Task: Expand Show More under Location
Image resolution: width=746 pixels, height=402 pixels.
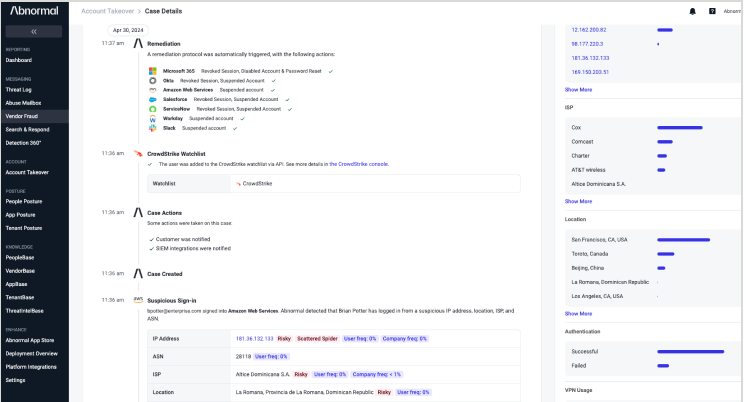Action: coord(579,314)
